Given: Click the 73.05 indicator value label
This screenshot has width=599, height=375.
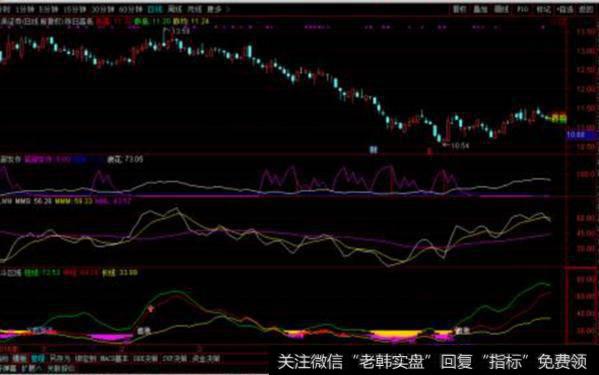Looking at the screenshot, I should coord(134,159).
